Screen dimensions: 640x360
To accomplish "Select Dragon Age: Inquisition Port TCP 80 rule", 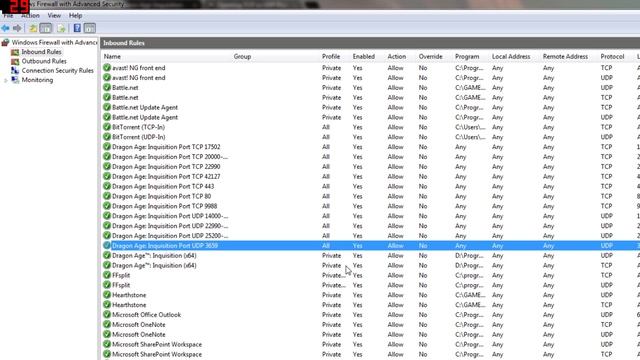I will [x=162, y=196].
